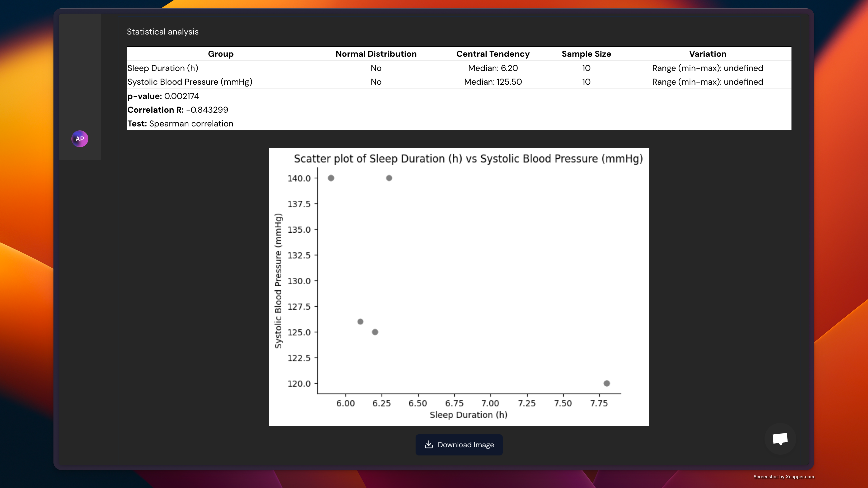Click the data point near 7.75 hours
868x488 pixels.
coord(607,383)
